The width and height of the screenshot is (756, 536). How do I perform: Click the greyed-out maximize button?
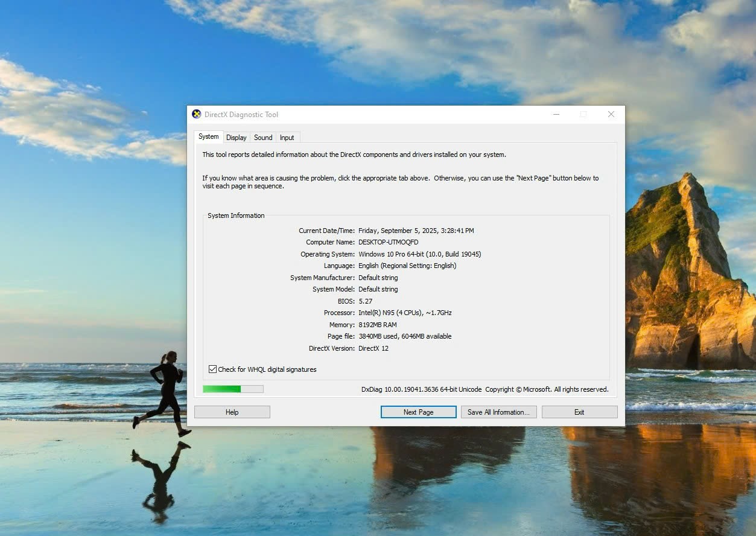(x=583, y=115)
